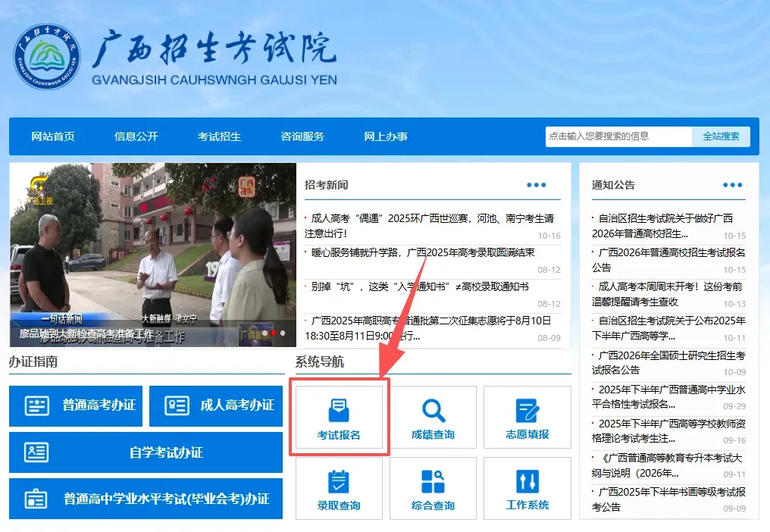770x532 pixels.
Task: Open notice 广西2025年下半年书画等级考试报考公告
Action: [x=668, y=499]
